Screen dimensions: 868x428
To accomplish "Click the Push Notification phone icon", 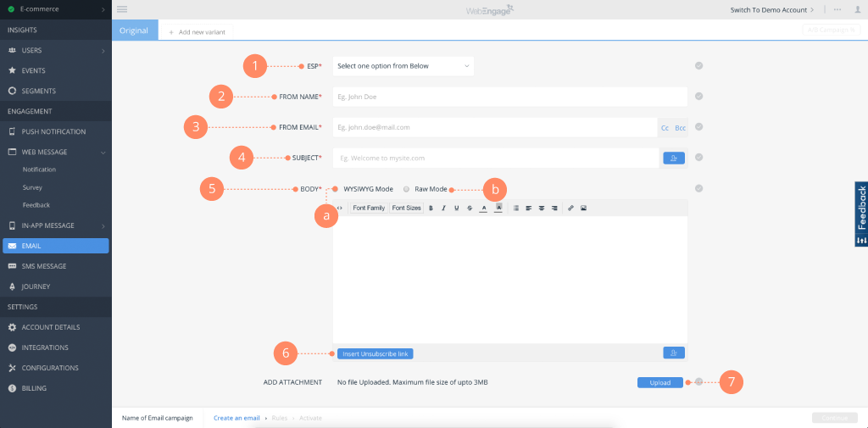I will pyautogui.click(x=12, y=131).
